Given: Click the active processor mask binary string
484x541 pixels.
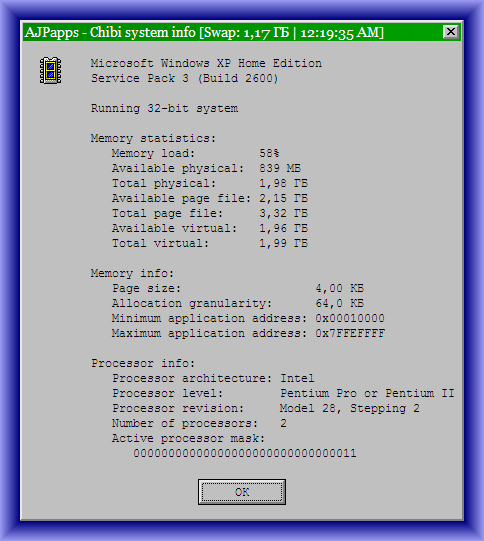Looking at the screenshot, I should tap(245, 453).
